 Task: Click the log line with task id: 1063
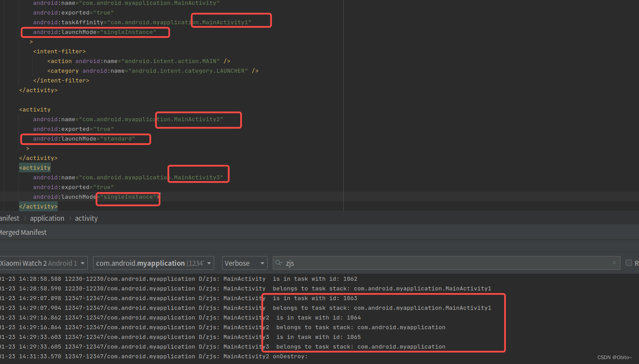(178, 298)
